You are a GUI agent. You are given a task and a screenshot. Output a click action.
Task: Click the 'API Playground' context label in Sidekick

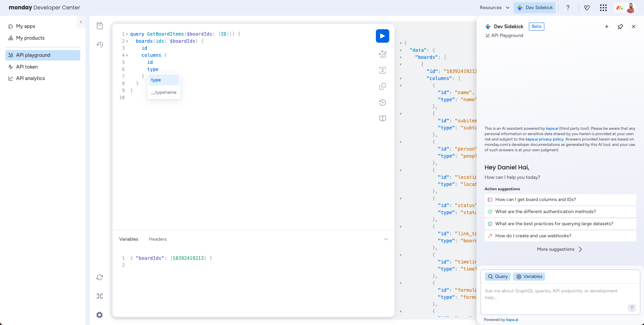pyautogui.click(x=504, y=36)
